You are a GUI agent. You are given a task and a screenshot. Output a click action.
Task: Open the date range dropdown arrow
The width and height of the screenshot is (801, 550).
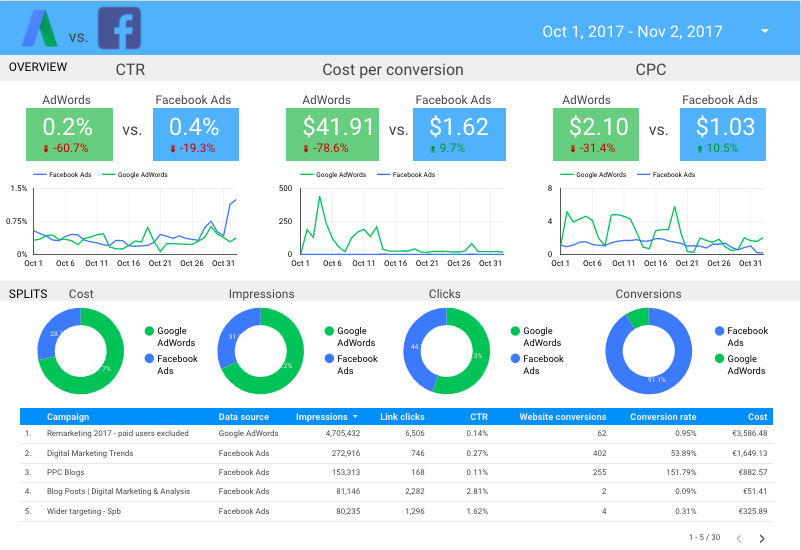[x=765, y=31]
